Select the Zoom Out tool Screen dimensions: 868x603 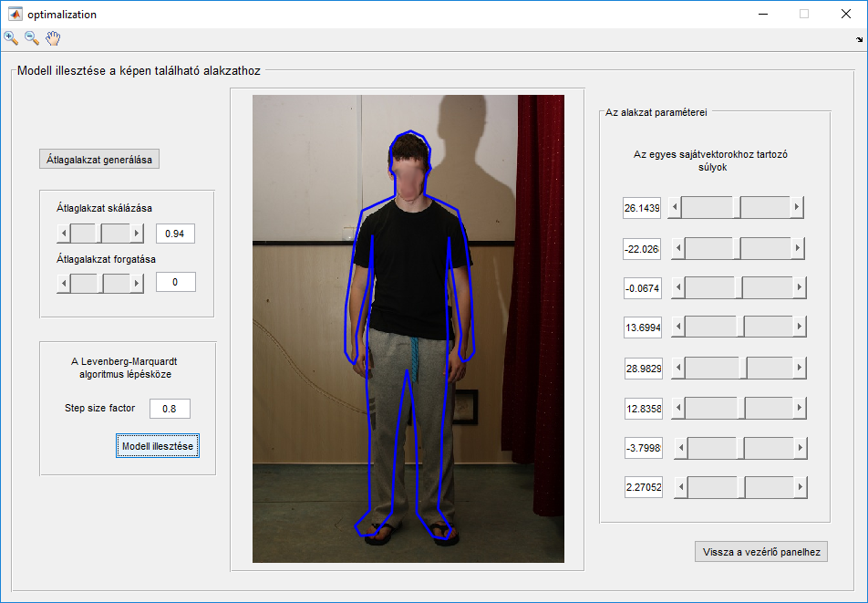click(32, 38)
